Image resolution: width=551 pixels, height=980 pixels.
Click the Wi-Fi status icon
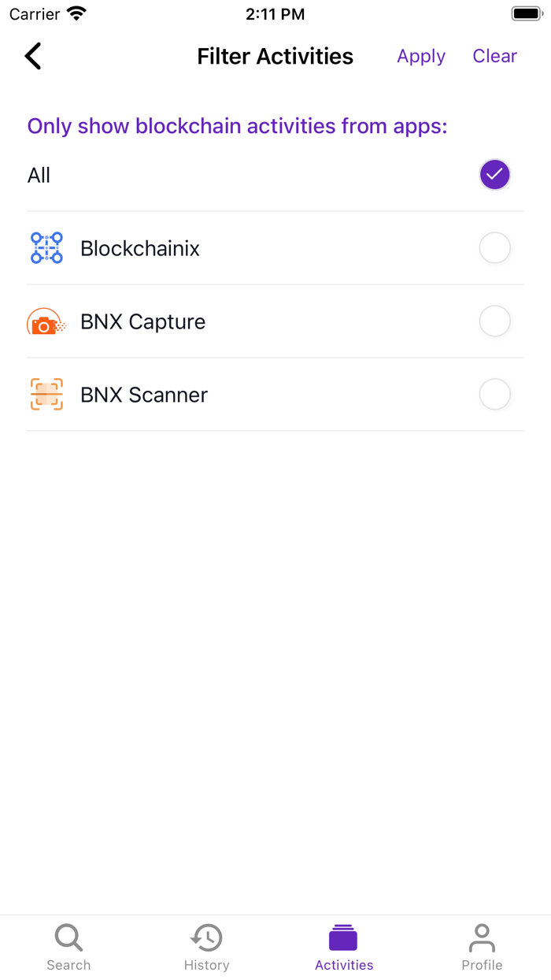[76, 12]
